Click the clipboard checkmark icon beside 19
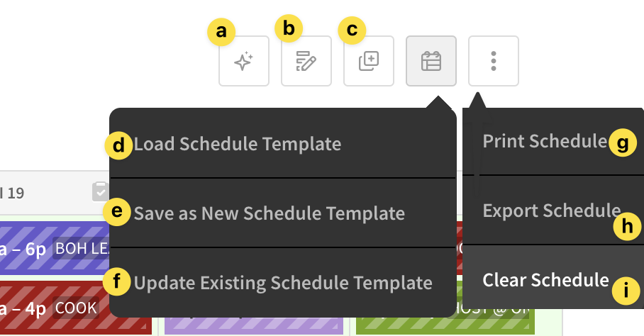This screenshot has width=644, height=336. point(100,191)
